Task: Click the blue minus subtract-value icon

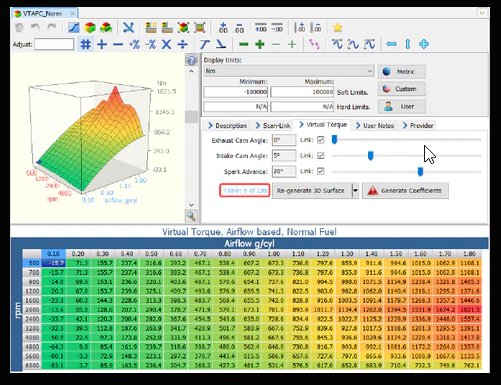Action: coord(118,44)
